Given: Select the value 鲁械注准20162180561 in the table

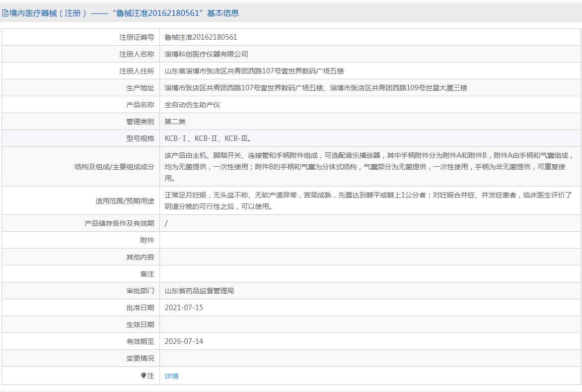Looking at the screenshot, I should pos(201,37).
